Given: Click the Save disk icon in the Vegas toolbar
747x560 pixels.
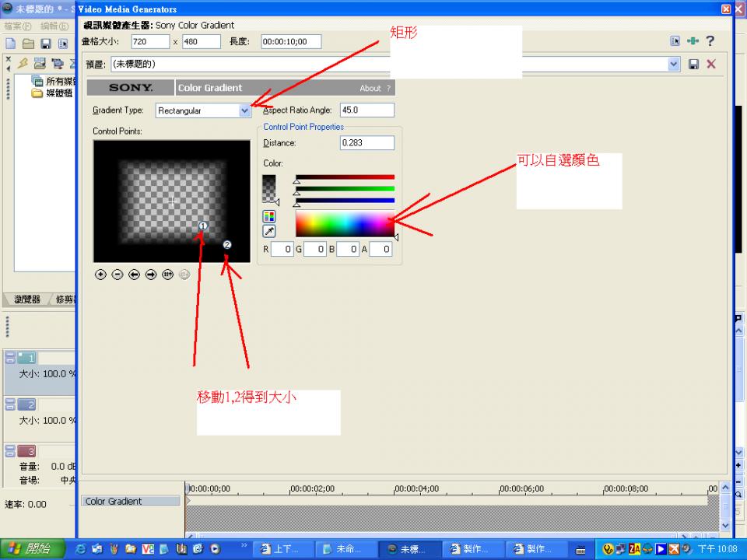Looking at the screenshot, I should (46, 44).
